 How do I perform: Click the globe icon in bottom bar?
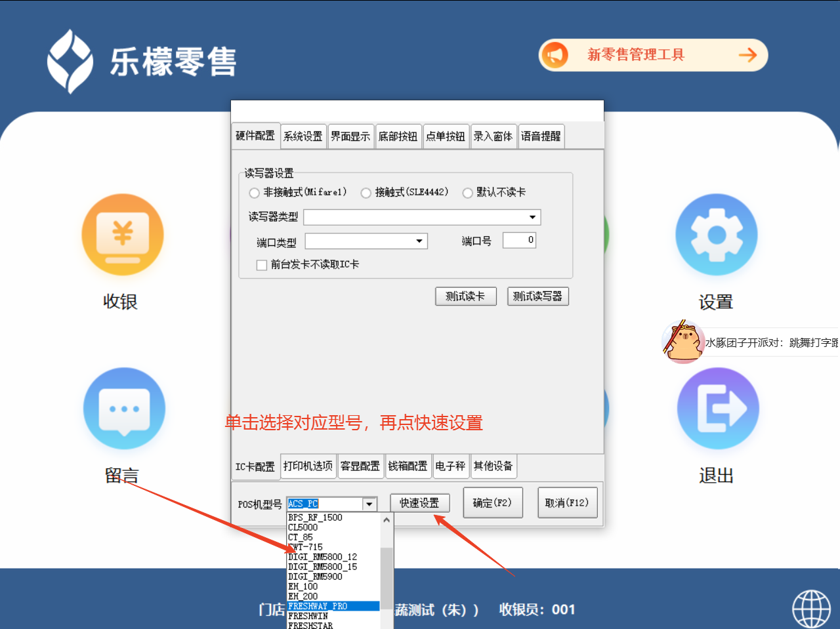click(812, 609)
